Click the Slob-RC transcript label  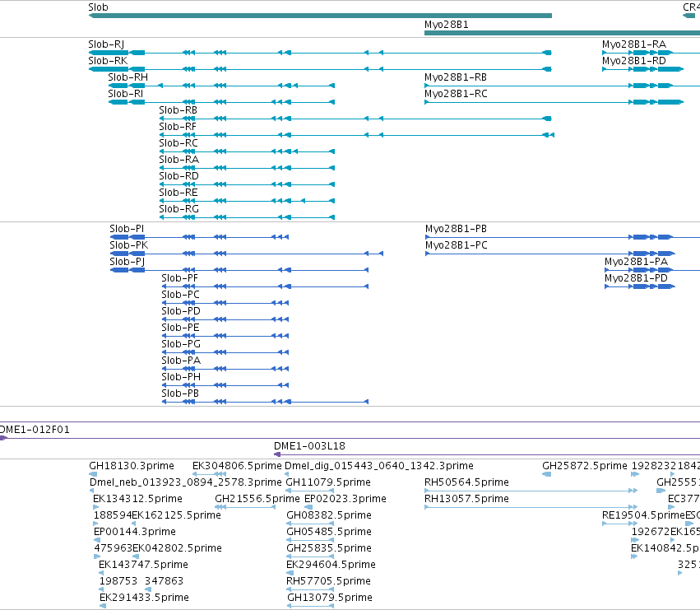(178, 143)
